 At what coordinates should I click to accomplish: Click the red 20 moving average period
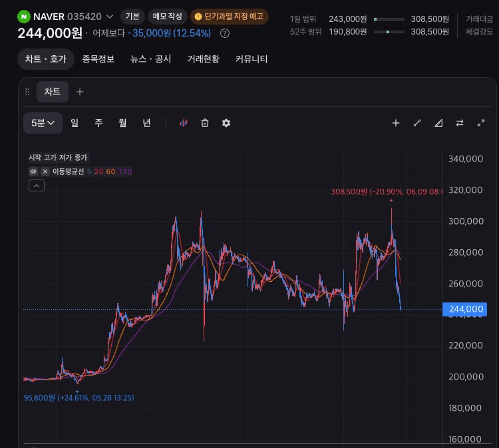[x=98, y=171]
